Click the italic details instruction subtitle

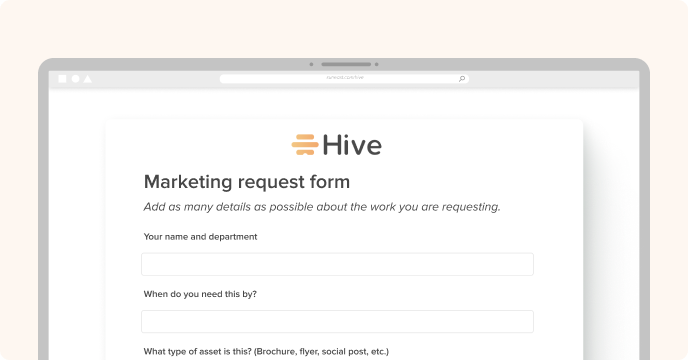tap(322, 207)
